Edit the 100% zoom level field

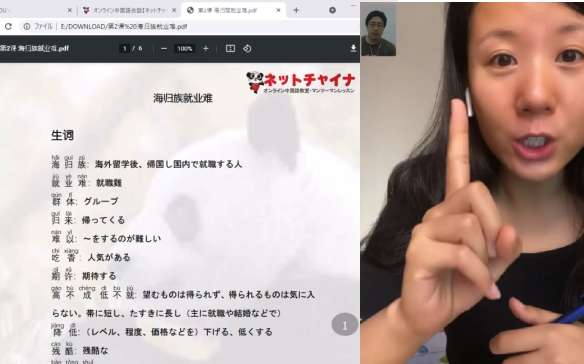(184, 48)
